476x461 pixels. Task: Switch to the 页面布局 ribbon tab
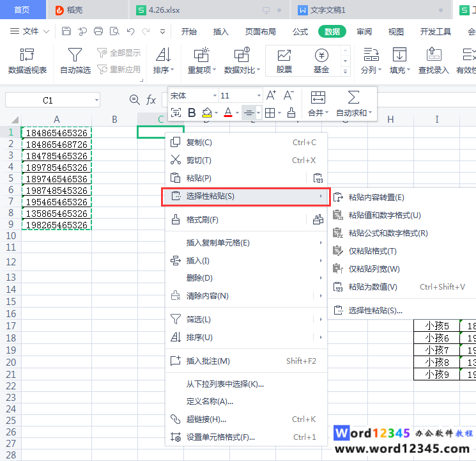click(x=261, y=31)
